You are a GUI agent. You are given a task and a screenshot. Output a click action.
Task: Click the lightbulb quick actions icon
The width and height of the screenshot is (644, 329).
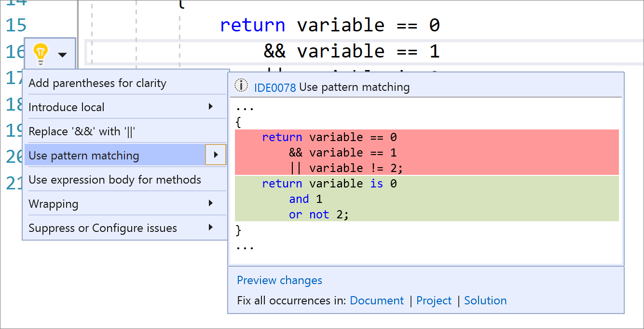pyautogui.click(x=41, y=54)
